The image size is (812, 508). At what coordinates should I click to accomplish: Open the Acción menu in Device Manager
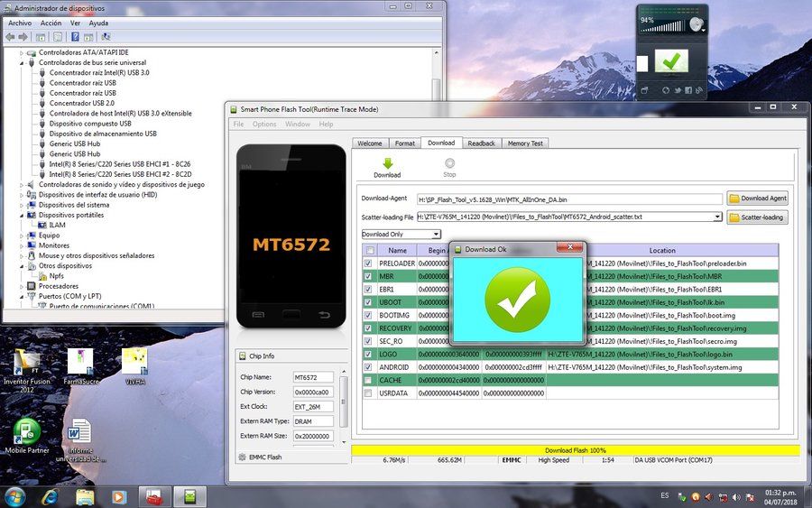(x=51, y=23)
